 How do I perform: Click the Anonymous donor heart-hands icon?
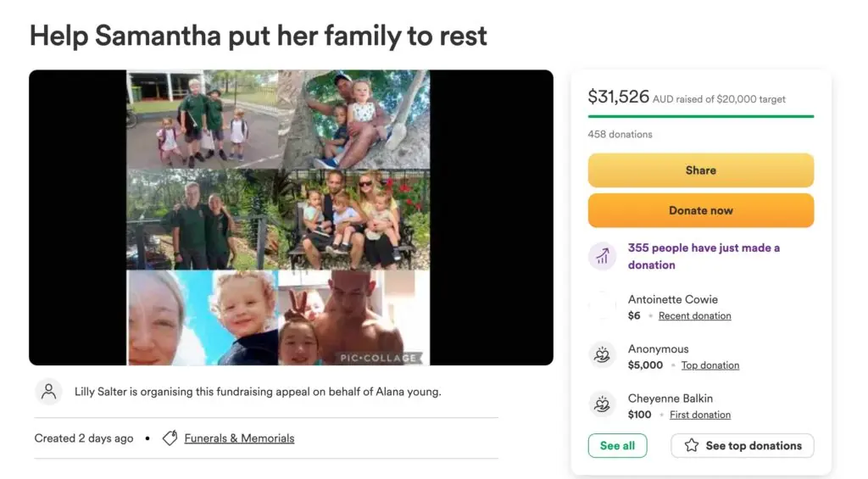click(x=603, y=356)
